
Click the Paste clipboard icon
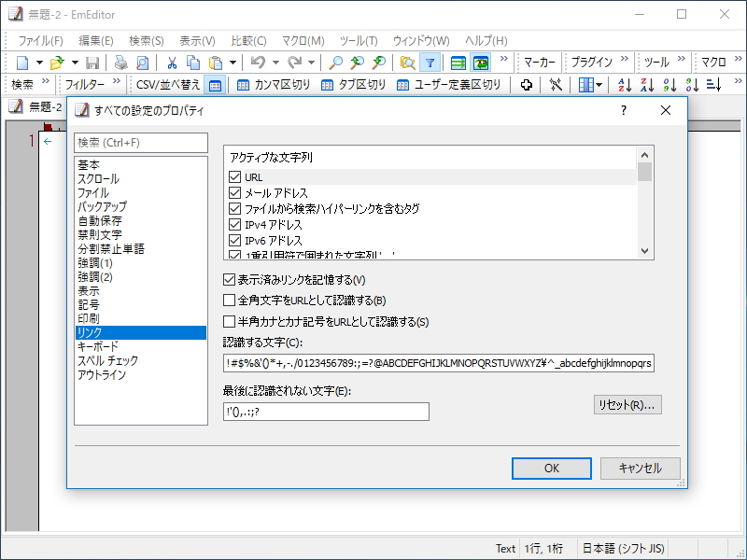tap(216, 63)
